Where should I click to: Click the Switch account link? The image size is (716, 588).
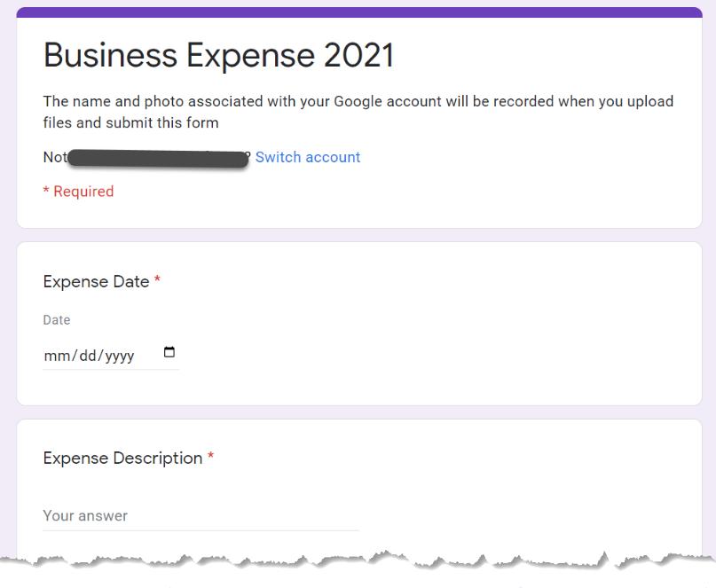(307, 157)
